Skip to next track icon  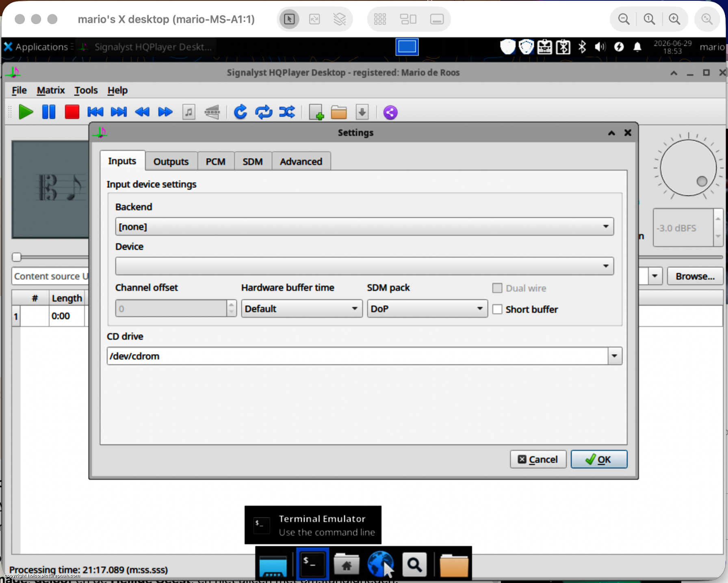(119, 112)
